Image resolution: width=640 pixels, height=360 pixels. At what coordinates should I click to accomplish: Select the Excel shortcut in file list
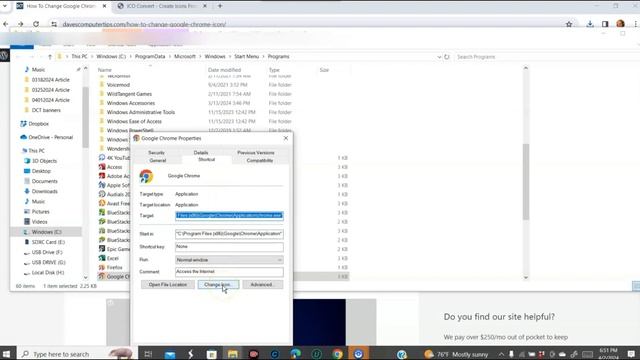pos(112,258)
